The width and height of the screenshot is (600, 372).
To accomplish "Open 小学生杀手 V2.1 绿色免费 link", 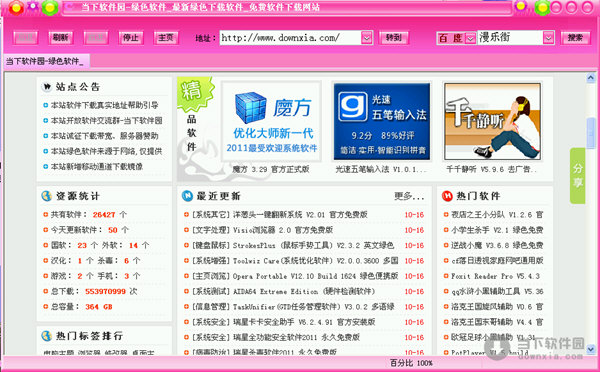I will [x=497, y=230].
